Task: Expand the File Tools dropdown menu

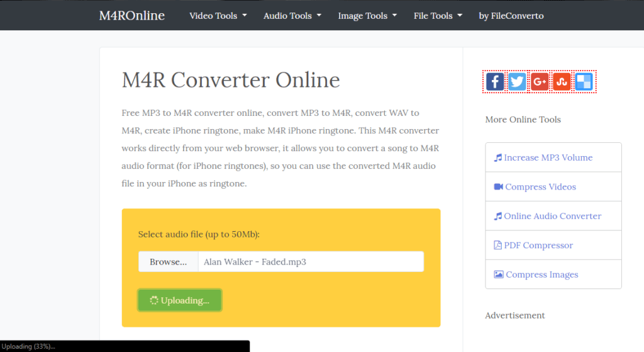Action: pyautogui.click(x=438, y=16)
